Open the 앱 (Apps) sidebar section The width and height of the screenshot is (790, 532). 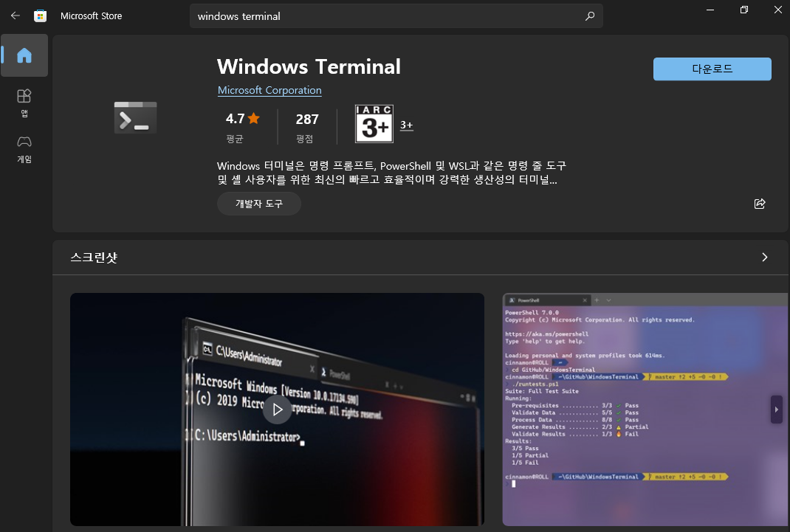[24, 103]
